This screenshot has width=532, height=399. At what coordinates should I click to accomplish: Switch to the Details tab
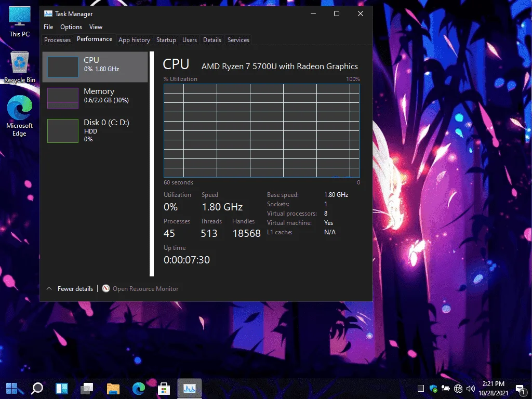[212, 39]
